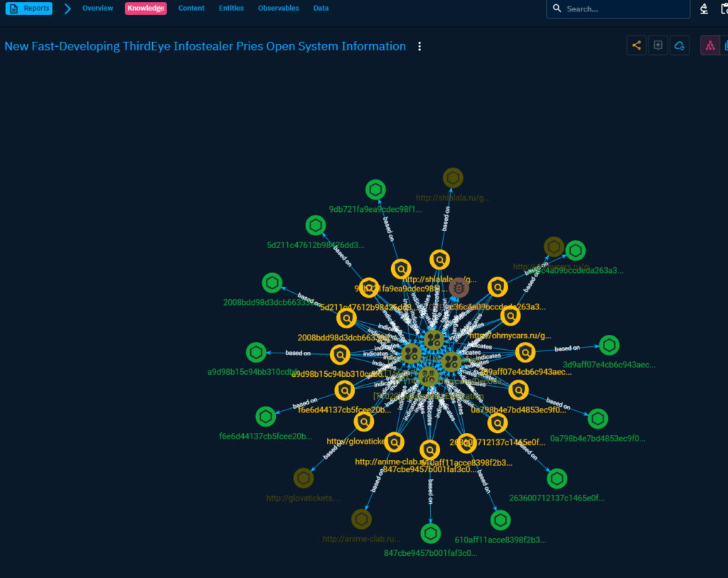Click the breadcrumb chevron arrow after Reports
Image resolution: width=728 pixels, height=578 pixels.
point(67,9)
